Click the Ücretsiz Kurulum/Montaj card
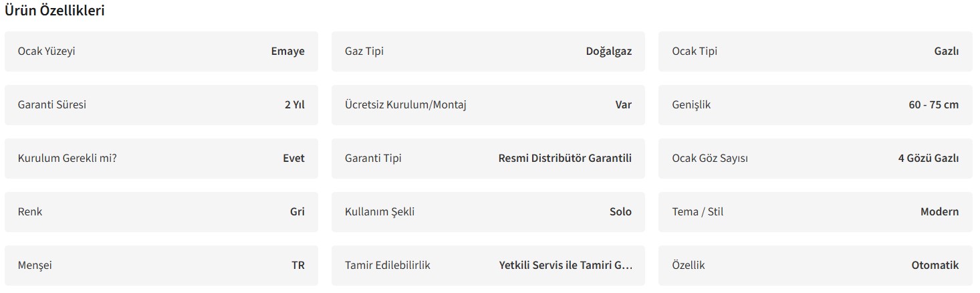 click(x=488, y=105)
